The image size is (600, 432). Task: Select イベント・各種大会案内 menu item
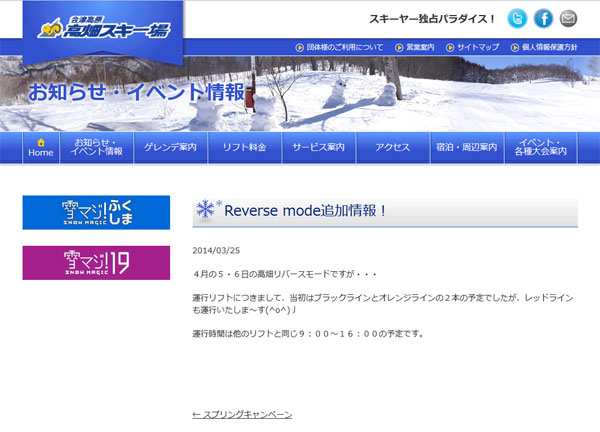tap(540, 147)
